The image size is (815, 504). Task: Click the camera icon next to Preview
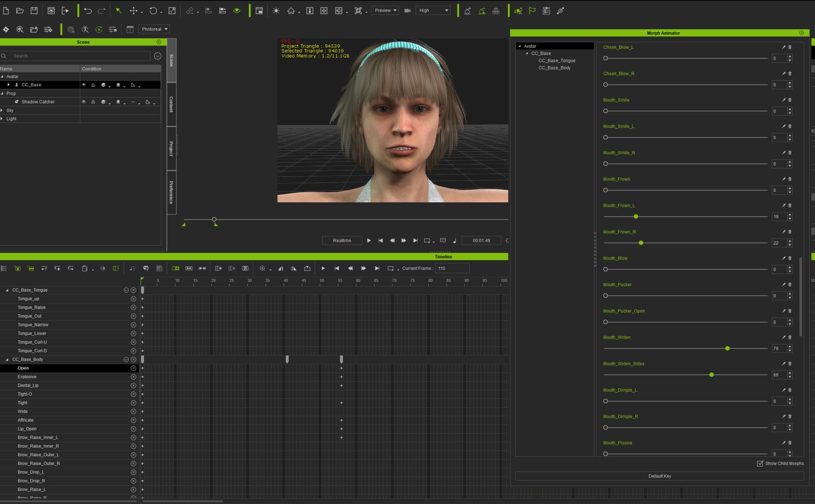(x=407, y=11)
